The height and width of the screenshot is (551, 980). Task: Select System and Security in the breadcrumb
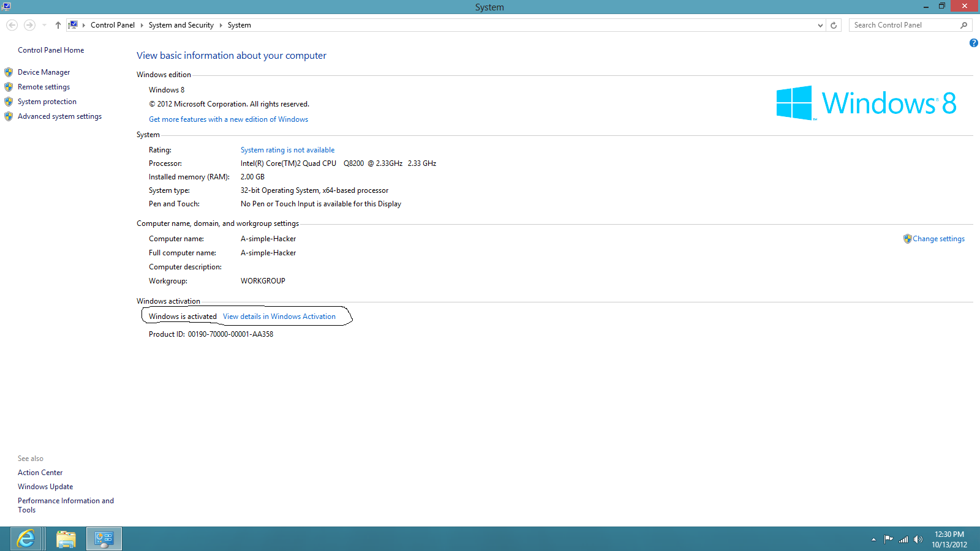click(x=181, y=25)
